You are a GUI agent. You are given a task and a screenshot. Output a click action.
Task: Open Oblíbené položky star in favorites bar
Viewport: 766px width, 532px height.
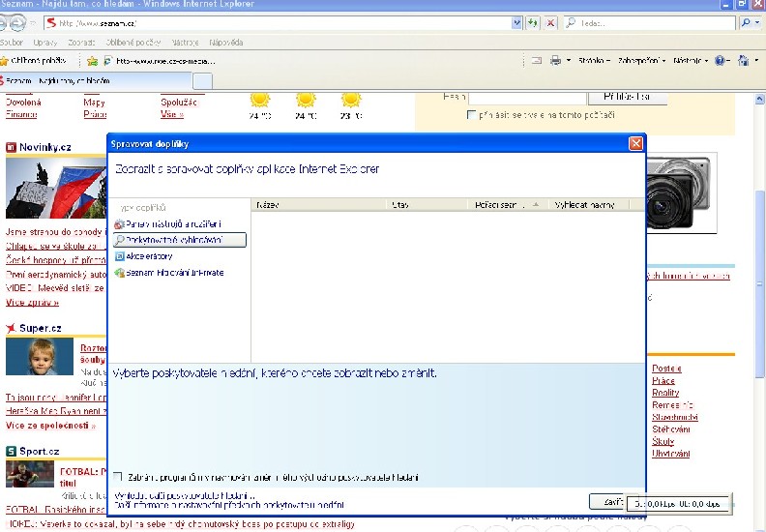5,61
